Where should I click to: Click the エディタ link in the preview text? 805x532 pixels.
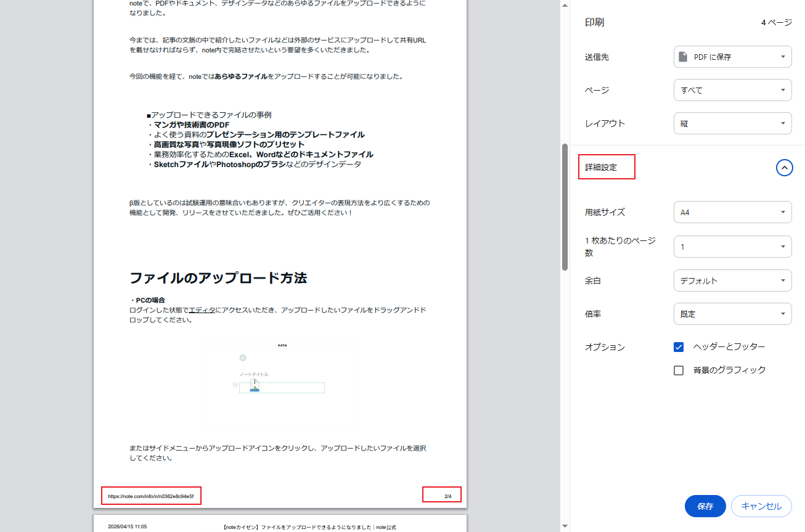[x=202, y=310]
